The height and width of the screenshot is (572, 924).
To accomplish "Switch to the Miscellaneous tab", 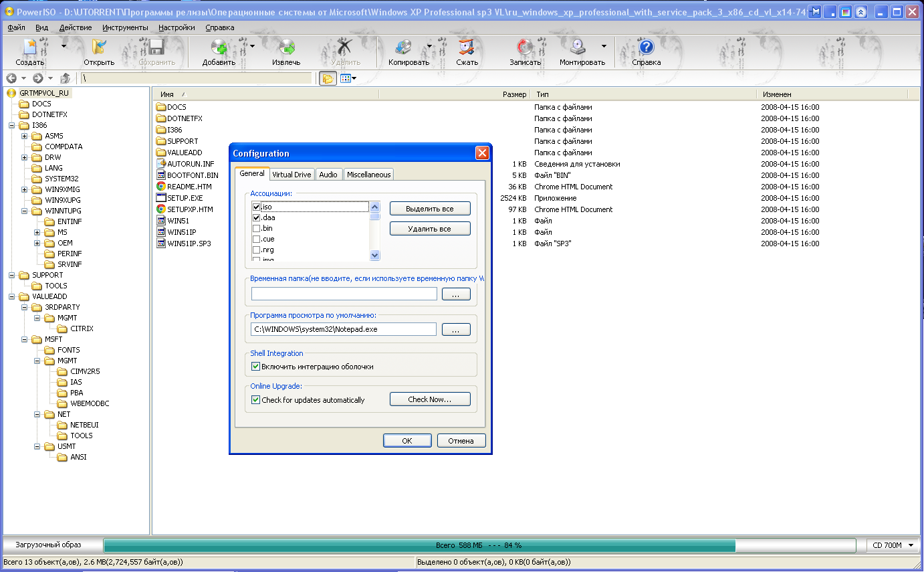I will 368,175.
